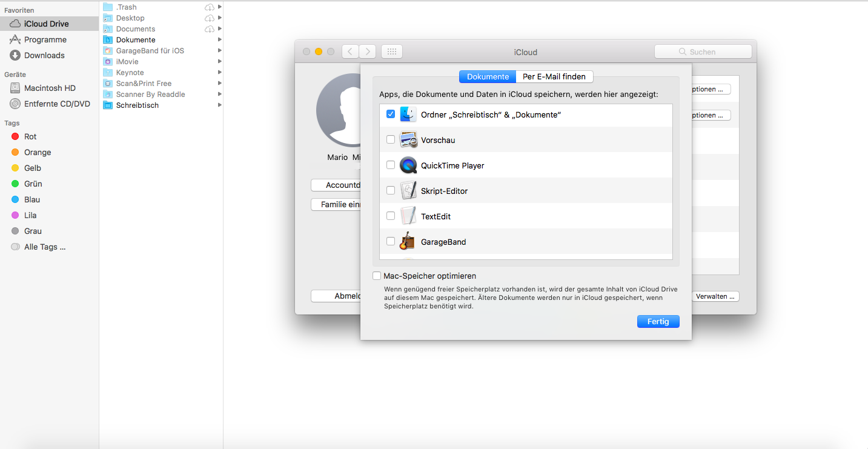Expand the Keynote folder arrow

(219, 73)
